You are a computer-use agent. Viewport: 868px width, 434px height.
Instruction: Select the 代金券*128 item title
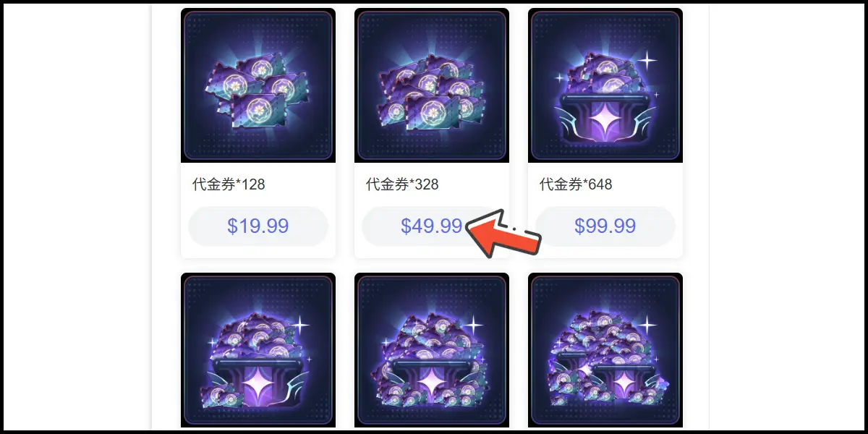click(x=229, y=184)
